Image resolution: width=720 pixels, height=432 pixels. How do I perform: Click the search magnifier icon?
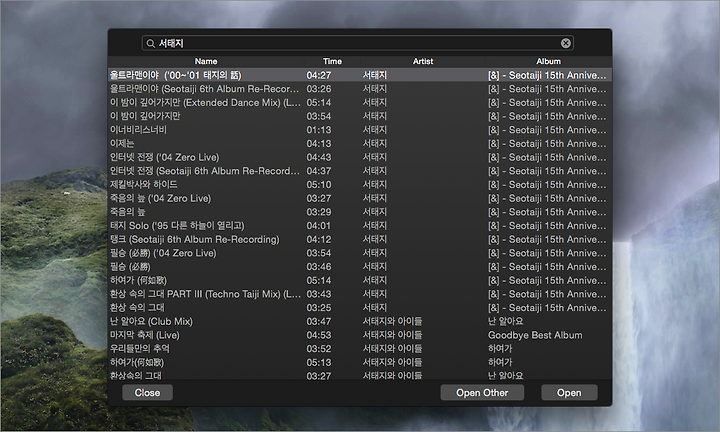(x=150, y=43)
